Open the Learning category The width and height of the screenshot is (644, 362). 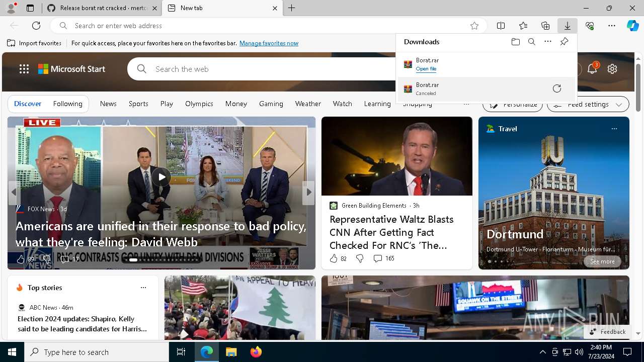[377, 104]
